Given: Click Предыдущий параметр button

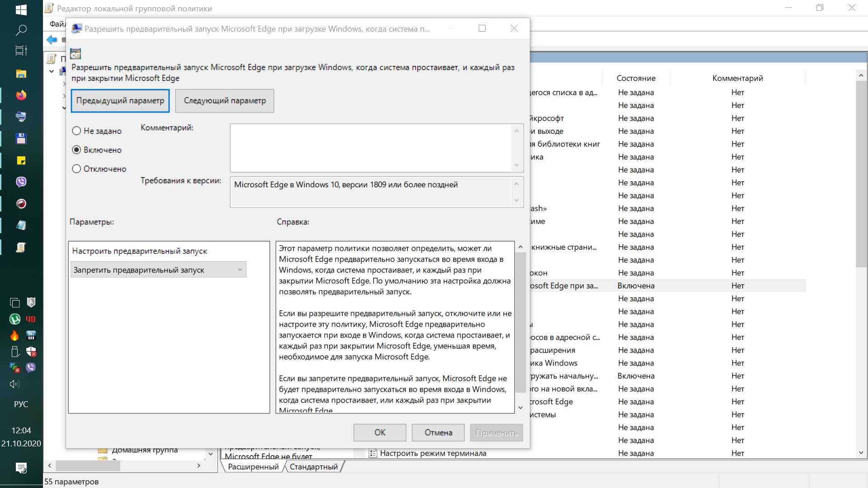Looking at the screenshot, I should [x=120, y=101].
